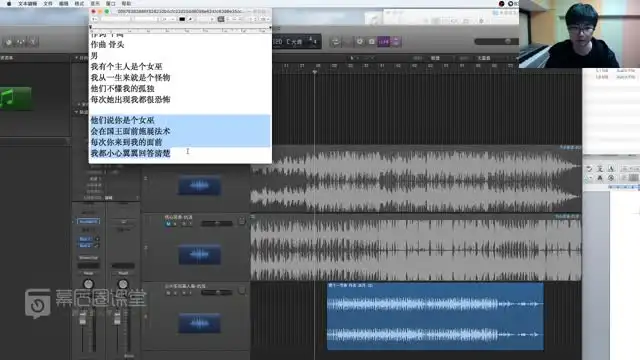
Task: Open the 格式 menu
Action: (x=79, y=3)
